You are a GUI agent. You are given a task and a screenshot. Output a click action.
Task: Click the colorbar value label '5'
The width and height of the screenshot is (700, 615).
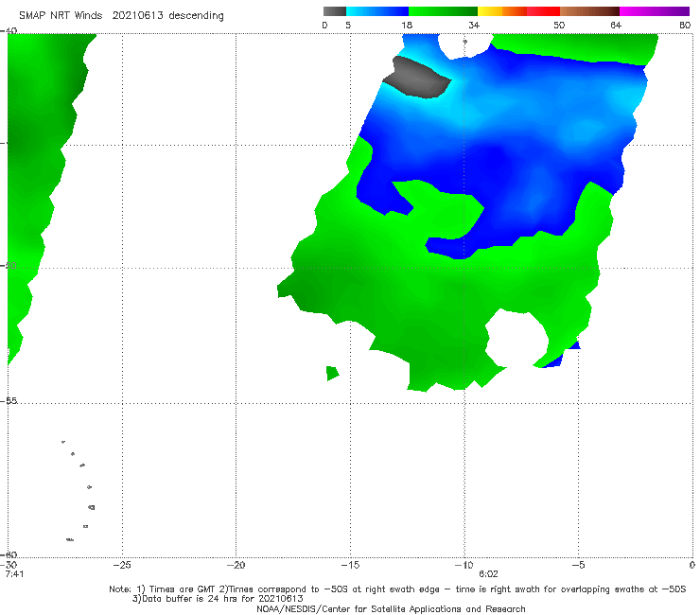point(348,26)
